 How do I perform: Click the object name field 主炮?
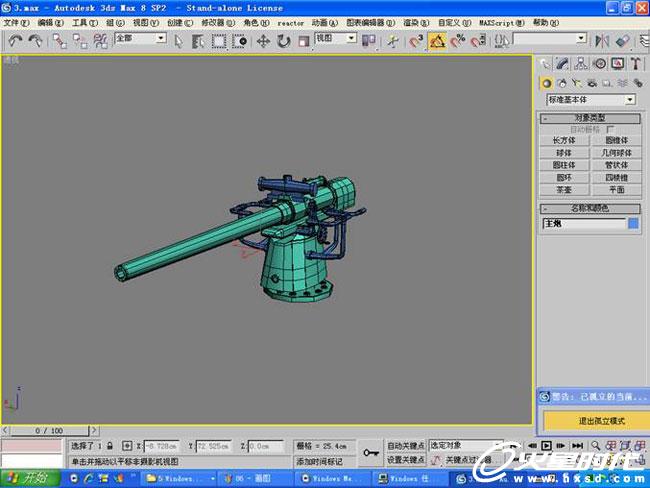tap(584, 223)
